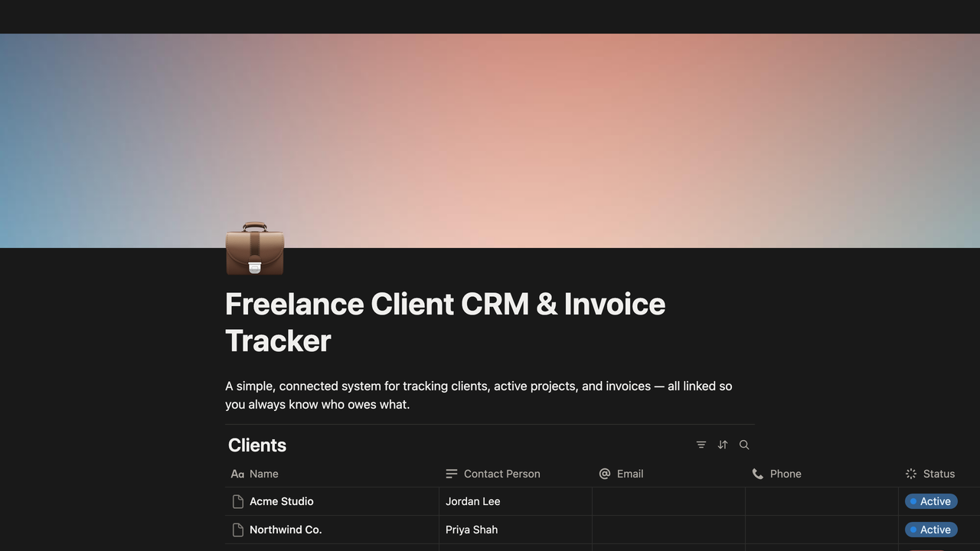Click the Clients database title

[257, 445]
